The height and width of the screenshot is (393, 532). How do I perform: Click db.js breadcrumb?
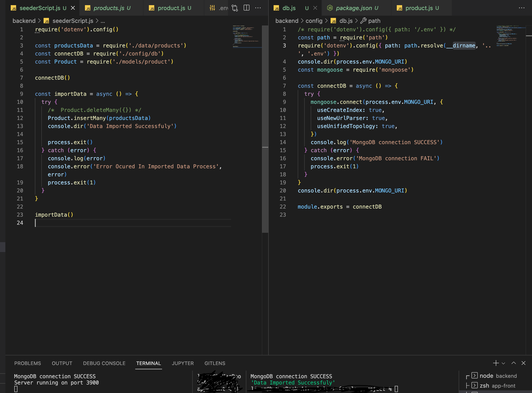pos(346,21)
